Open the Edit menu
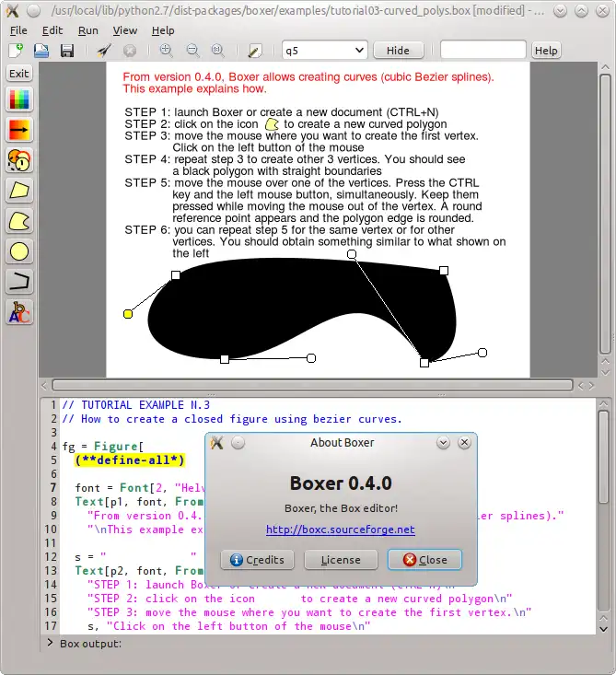The image size is (616, 675). (x=52, y=30)
